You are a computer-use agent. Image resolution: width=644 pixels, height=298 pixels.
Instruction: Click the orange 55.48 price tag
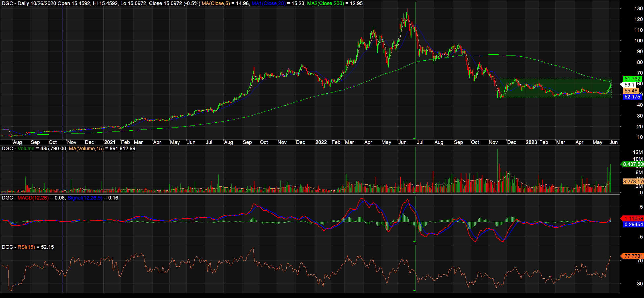(x=631, y=91)
